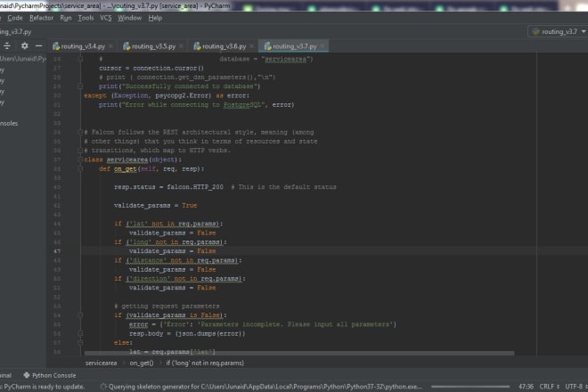Close the routing_v3.4.py tab

click(x=110, y=46)
